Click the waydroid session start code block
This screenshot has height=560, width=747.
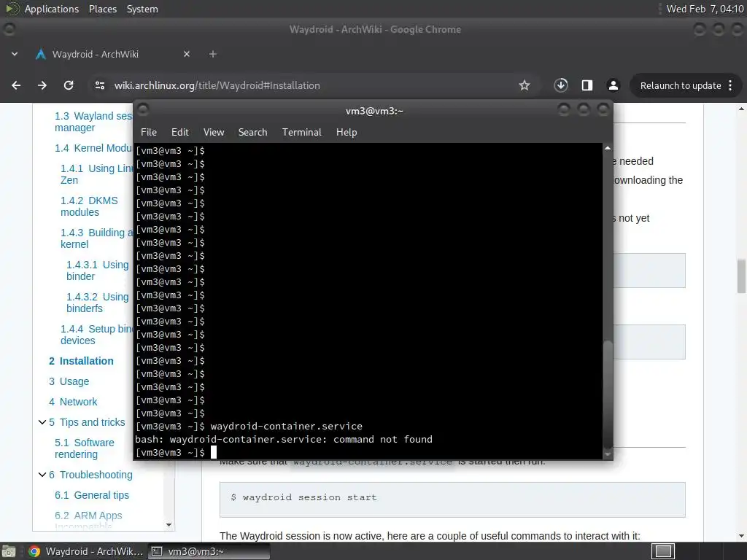pos(452,499)
